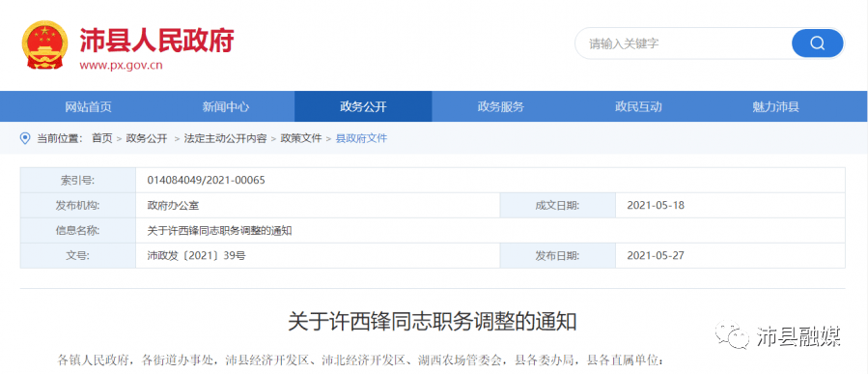Select the 政务公开 navigation tab
The width and height of the screenshot is (868, 374).
pos(363,106)
